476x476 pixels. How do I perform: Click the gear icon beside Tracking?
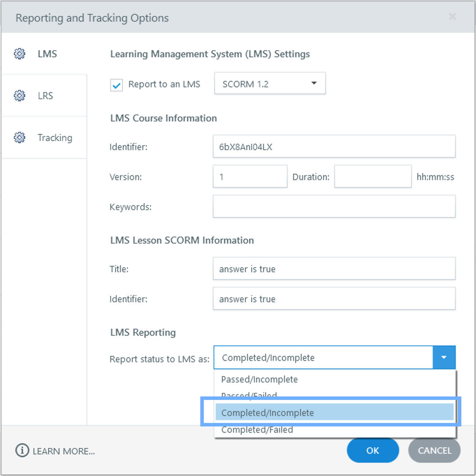20,138
